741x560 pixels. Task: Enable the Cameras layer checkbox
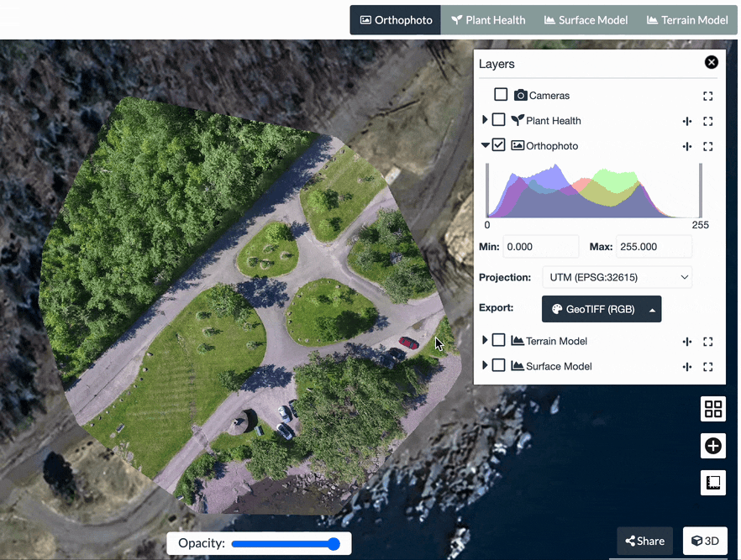(501, 95)
